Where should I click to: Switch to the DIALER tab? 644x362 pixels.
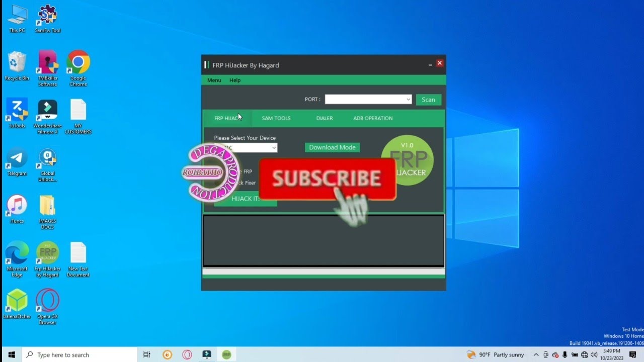click(x=325, y=118)
